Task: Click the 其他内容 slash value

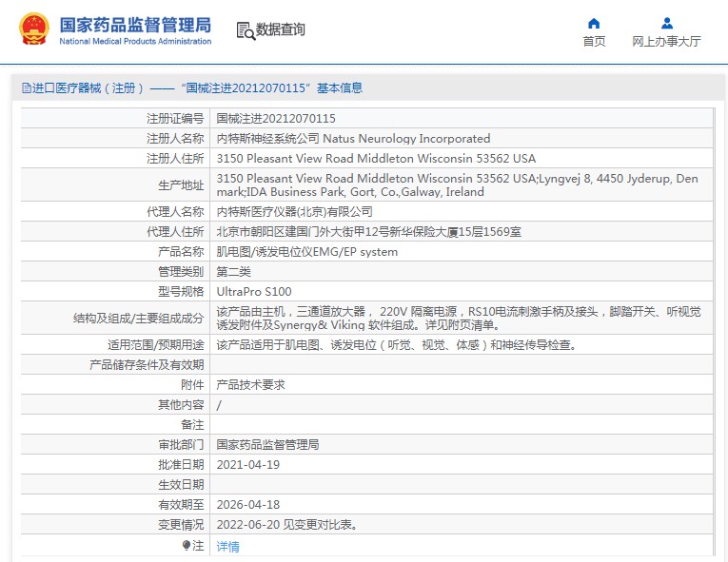Action: click(219, 405)
